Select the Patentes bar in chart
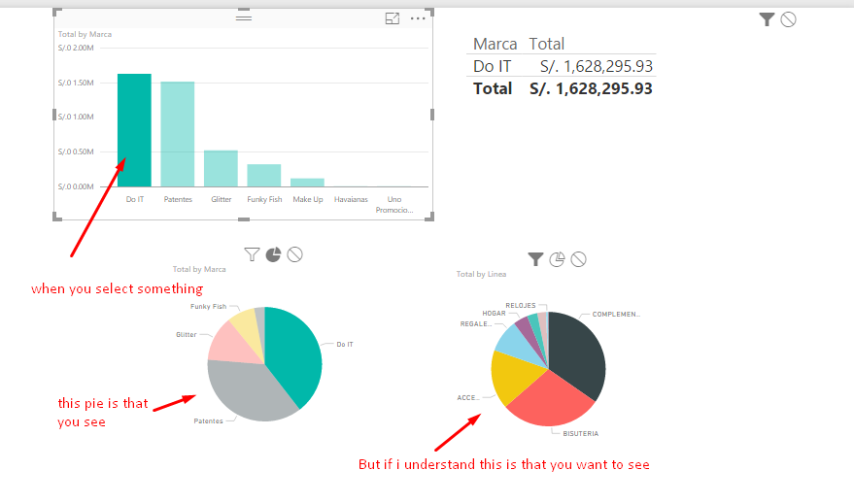Screen dimensions: 854x504 point(178,134)
